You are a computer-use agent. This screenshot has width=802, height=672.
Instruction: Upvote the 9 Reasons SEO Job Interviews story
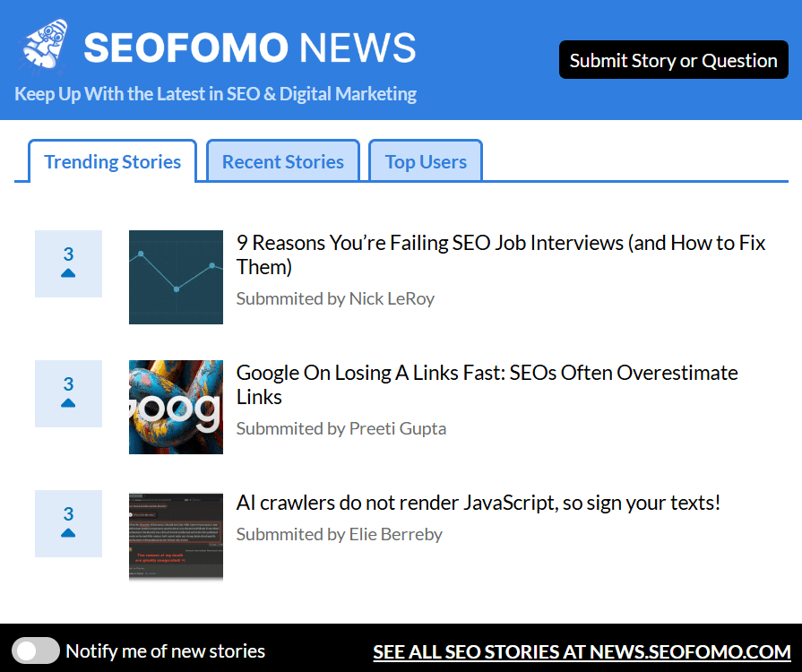(68, 263)
